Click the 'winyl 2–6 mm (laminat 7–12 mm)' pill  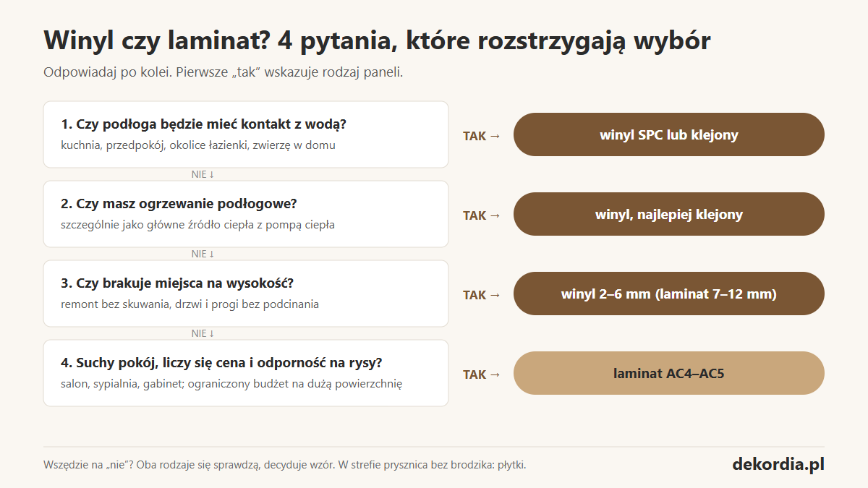point(669,294)
